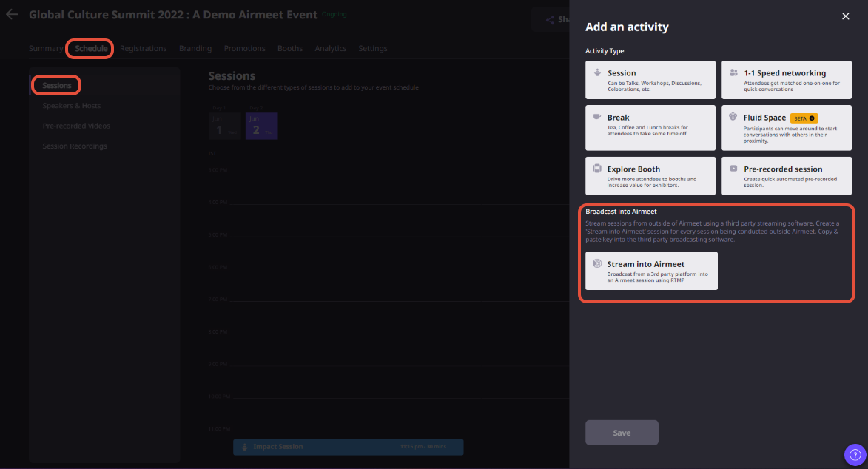The image size is (868, 469).
Task: Click the Session microphone icon
Action: [597, 72]
